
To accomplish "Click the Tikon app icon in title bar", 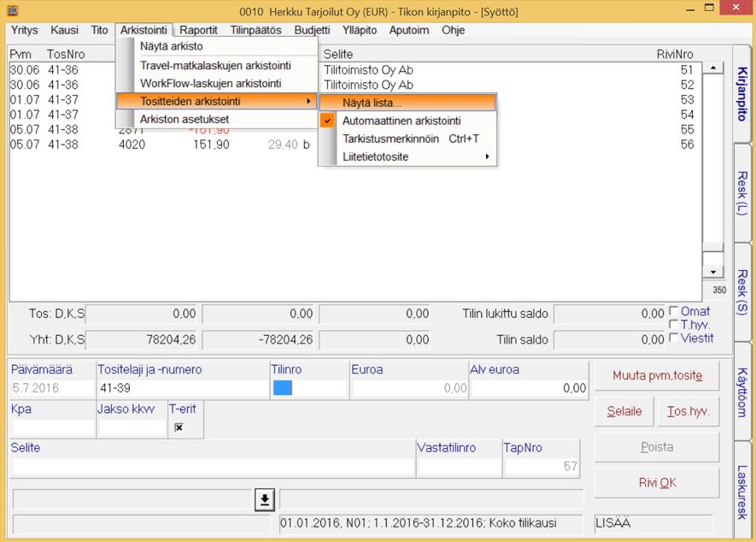I will tap(12, 10).
